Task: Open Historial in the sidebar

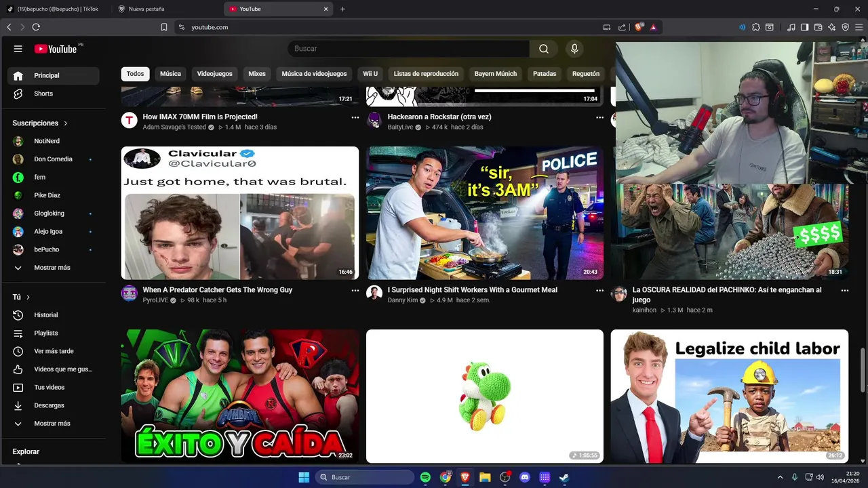Action: pos(53,315)
